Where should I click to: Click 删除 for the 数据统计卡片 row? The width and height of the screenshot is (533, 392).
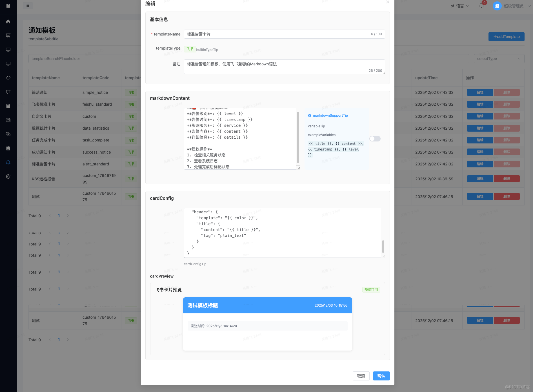click(x=507, y=128)
